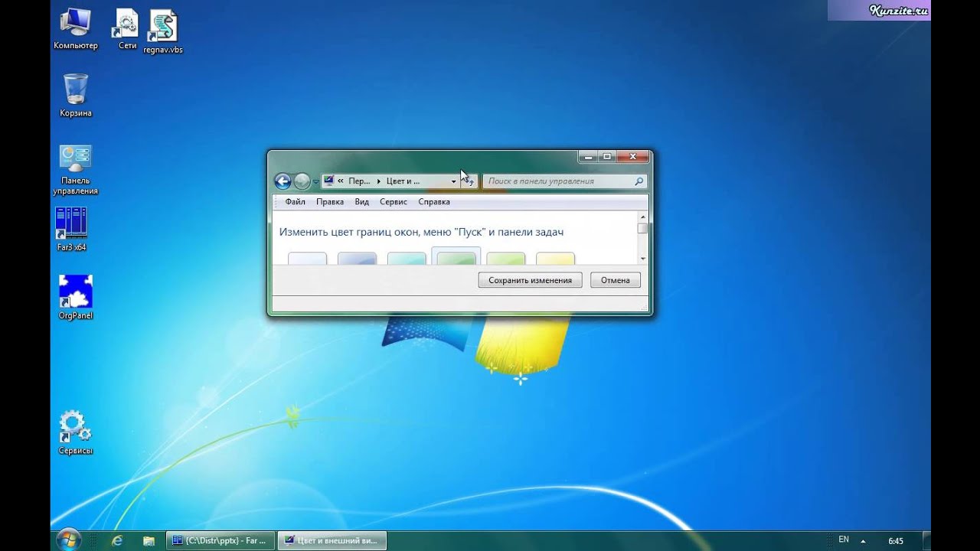Click the Сохранить изменения button
This screenshot has width=980, height=551.
530,280
